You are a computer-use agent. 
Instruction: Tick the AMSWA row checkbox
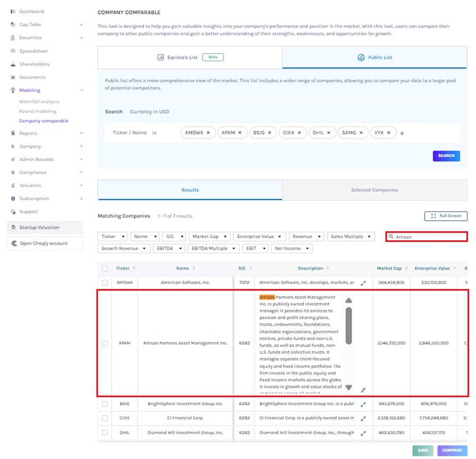[x=105, y=283]
